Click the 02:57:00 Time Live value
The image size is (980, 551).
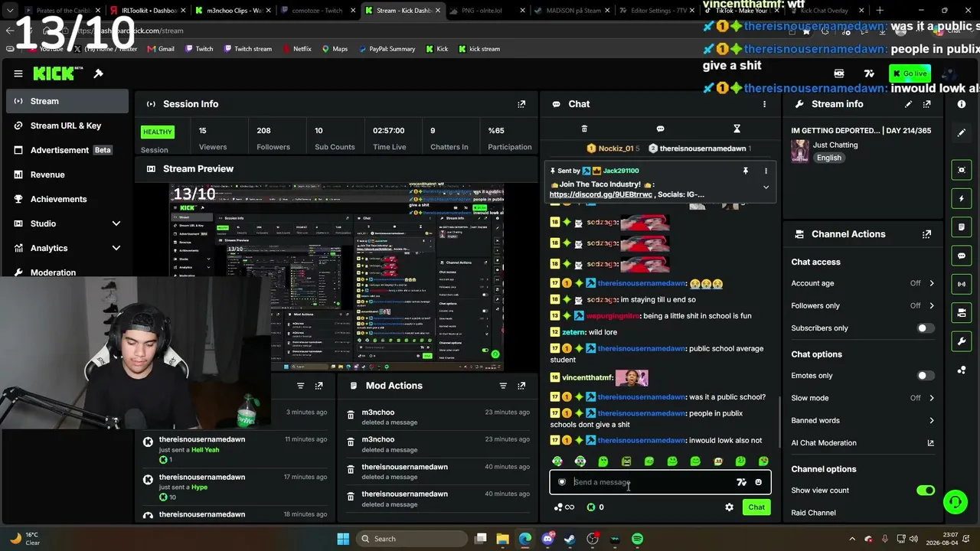pyautogui.click(x=389, y=131)
